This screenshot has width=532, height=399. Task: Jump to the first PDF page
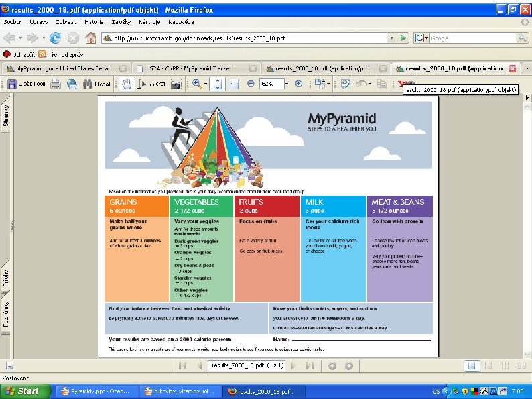tap(182, 365)
